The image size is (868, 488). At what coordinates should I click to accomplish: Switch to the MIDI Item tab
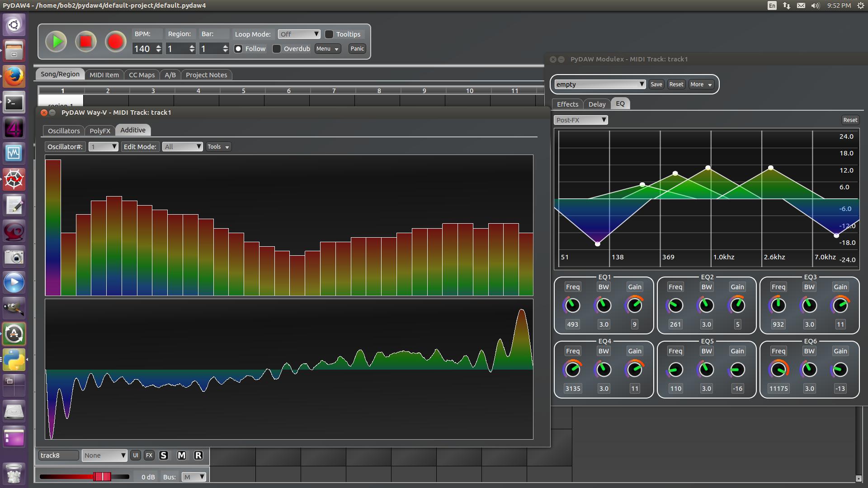(104, 75)
